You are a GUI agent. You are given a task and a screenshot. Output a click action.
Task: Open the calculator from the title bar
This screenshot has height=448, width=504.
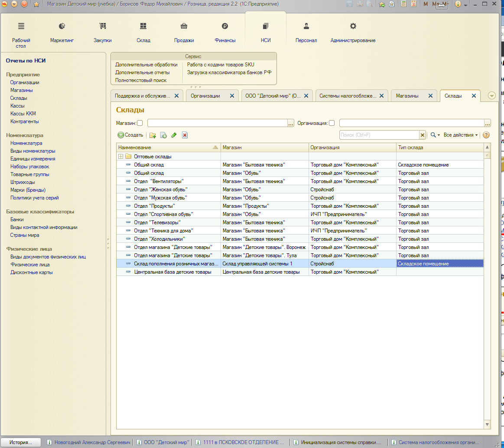[404, 4]
